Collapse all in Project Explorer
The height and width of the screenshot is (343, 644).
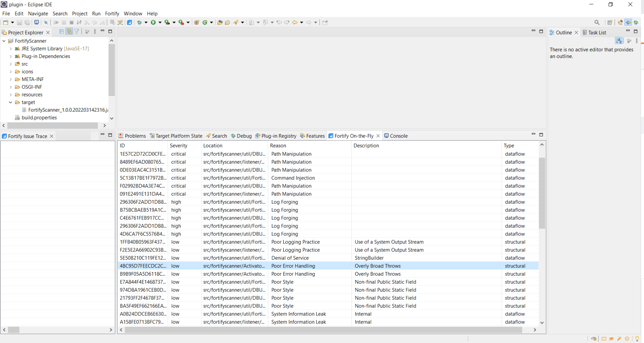pos(61,31)
